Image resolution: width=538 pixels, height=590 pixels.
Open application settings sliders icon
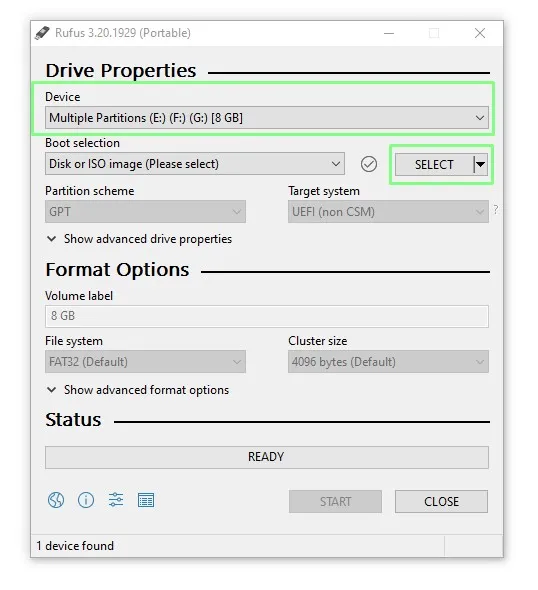pos(116,500)
